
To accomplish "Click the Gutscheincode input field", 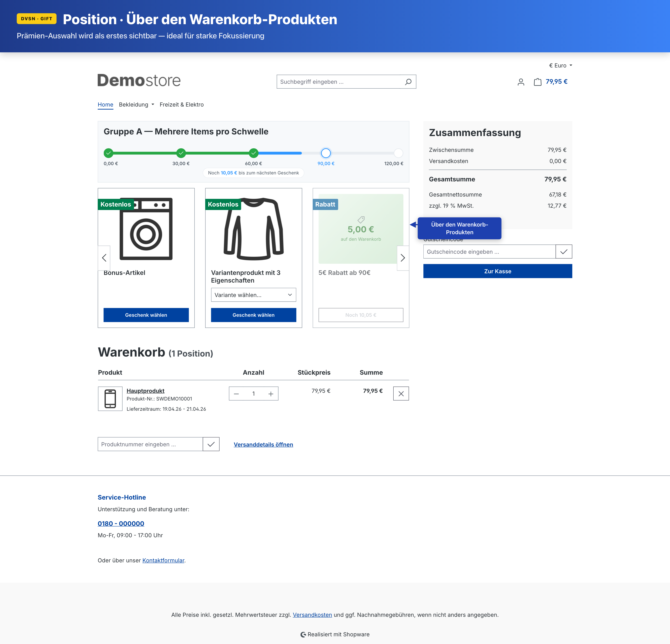I will pos(489,252).
